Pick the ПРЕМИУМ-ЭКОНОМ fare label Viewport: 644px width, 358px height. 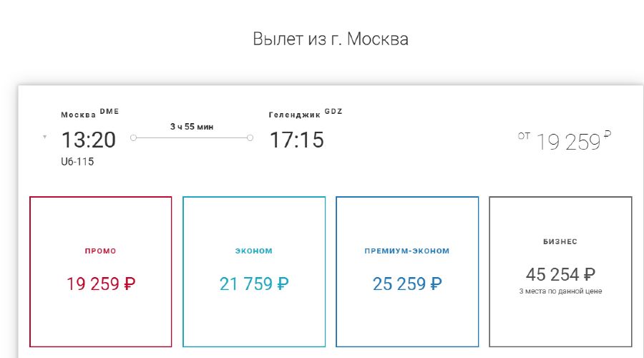(x=406, y=251)
